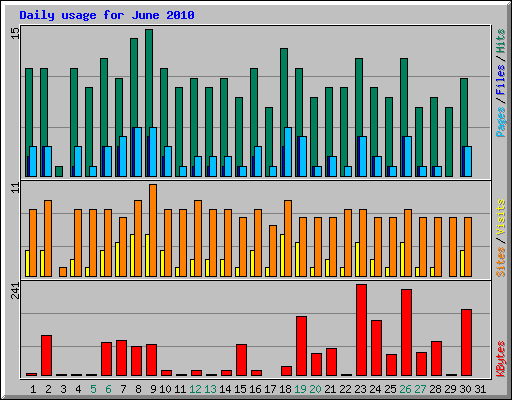Select the red KBytes bar for day 7

click(121, 358)
